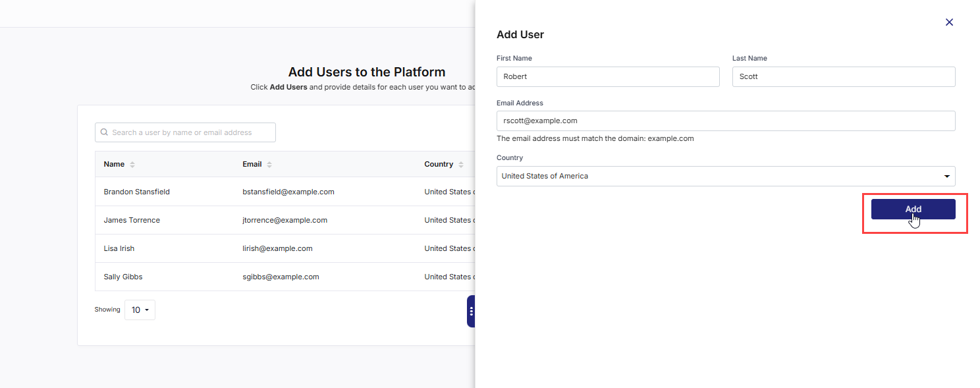The height and width of the screenshot is (388, 980).
Task: Open the Country selection dropdown
Action: tap(724, 176)
